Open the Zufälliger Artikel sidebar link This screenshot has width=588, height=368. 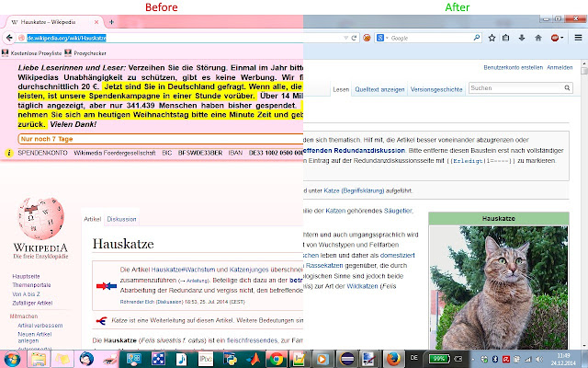pos(32,303)
